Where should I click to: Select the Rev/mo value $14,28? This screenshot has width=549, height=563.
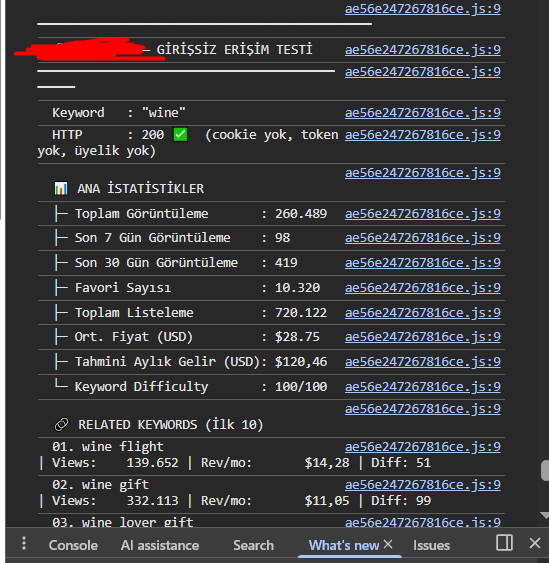pyautogui.click(x=327, y=462)
